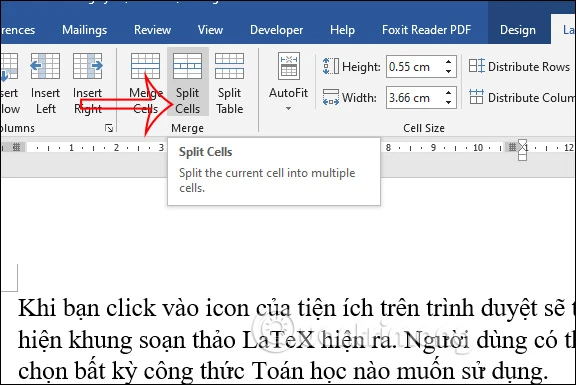Decrease Width with down stepper arrow
Image resolution: width=576 pixels, height=385 pixels.
(449, 102)
